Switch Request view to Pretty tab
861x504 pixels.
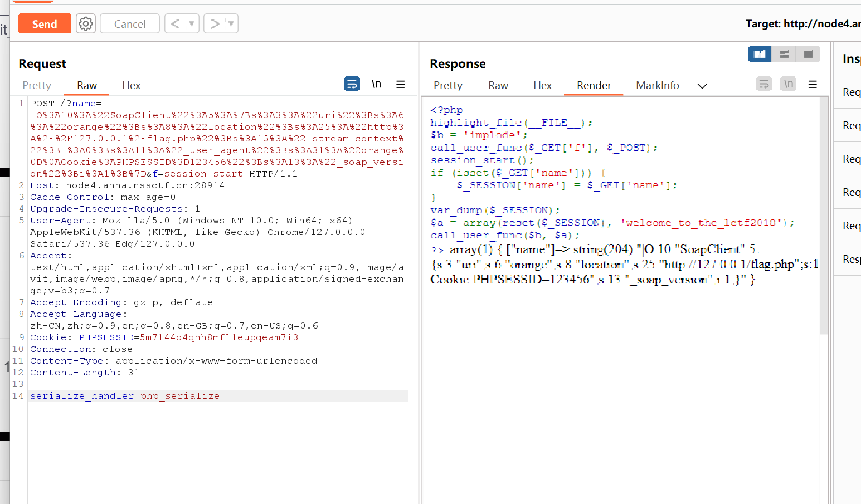[x=37, y=85]
